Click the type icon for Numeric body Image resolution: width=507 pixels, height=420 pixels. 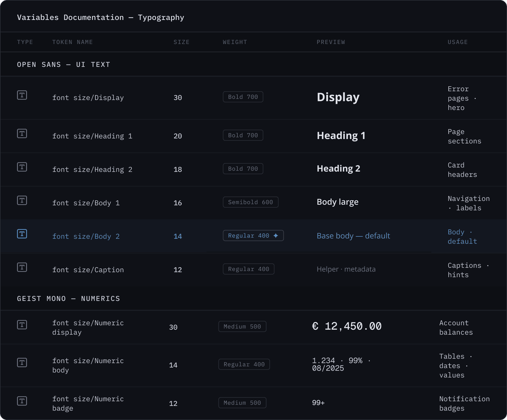[22, 363]
